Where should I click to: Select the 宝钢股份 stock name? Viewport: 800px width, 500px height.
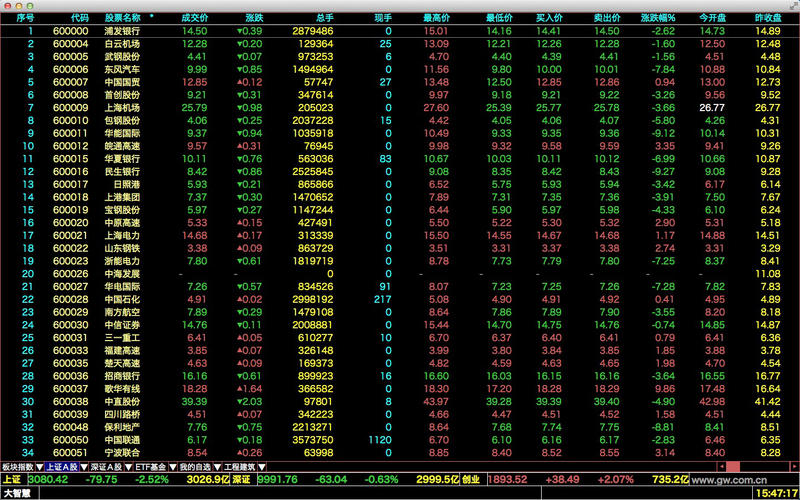point(122,210)
